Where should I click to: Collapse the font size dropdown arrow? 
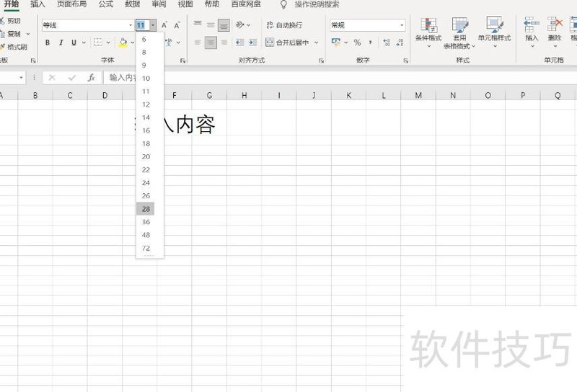(x=153, y=25)
